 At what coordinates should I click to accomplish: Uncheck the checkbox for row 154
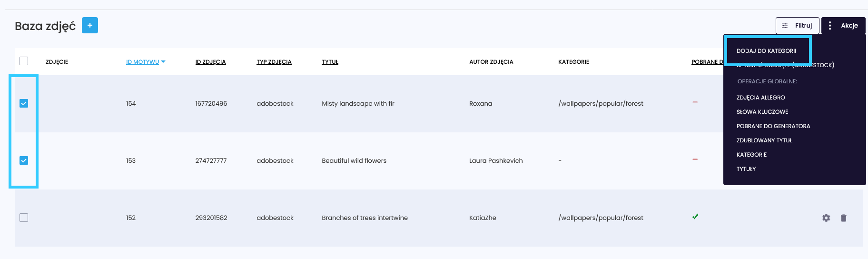point(24,103)
